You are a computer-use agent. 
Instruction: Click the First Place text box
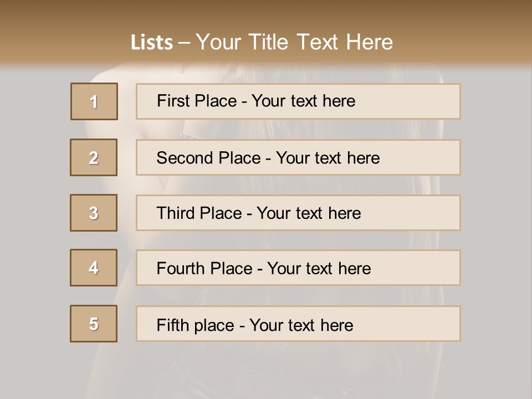[298, 101]
